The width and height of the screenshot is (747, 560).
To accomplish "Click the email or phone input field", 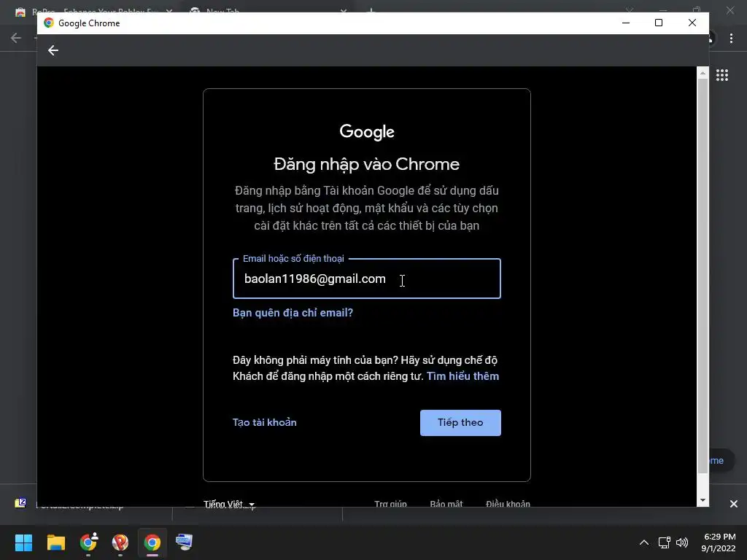I will pos(366,279).
